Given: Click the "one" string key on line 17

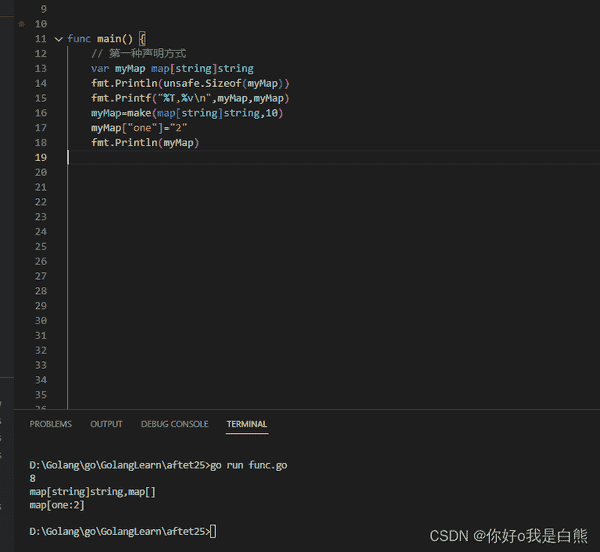Looking at the screenshot, I should tap(145, 128).
